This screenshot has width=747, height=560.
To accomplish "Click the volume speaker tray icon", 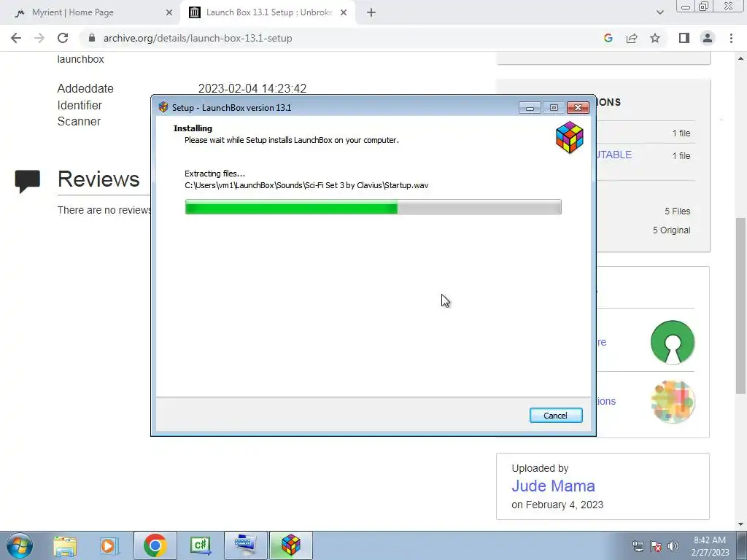I will point(673,546).
